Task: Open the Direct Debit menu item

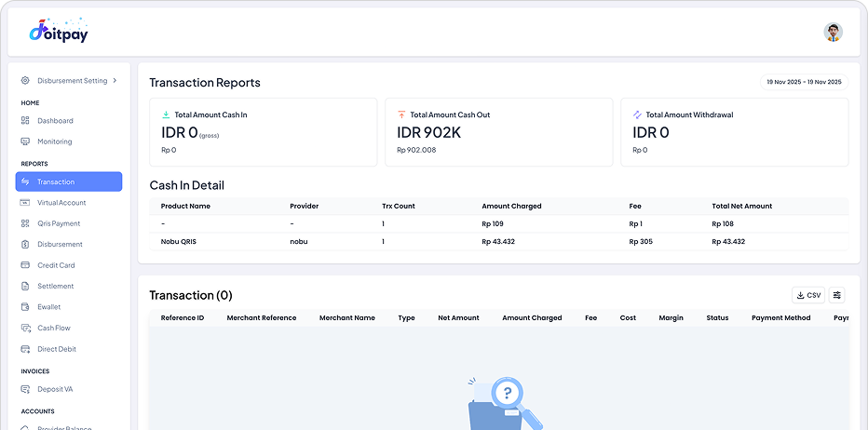Action: (x=57, y=349)
